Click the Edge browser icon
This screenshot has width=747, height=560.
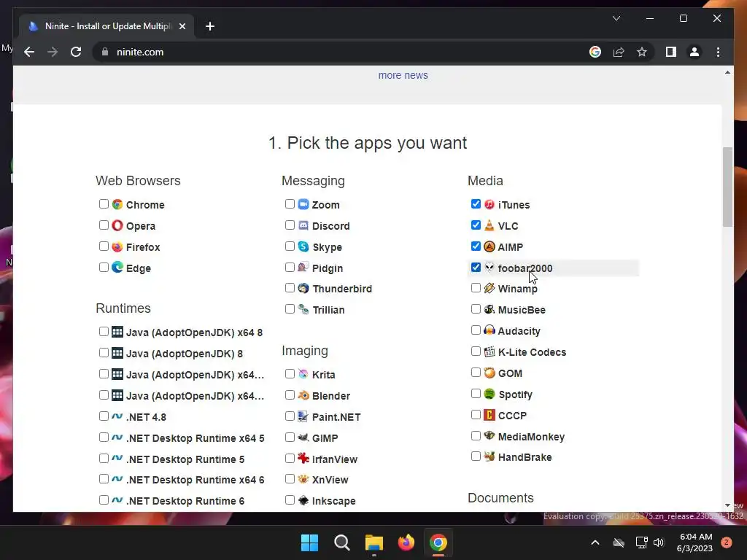click(117, 268)
